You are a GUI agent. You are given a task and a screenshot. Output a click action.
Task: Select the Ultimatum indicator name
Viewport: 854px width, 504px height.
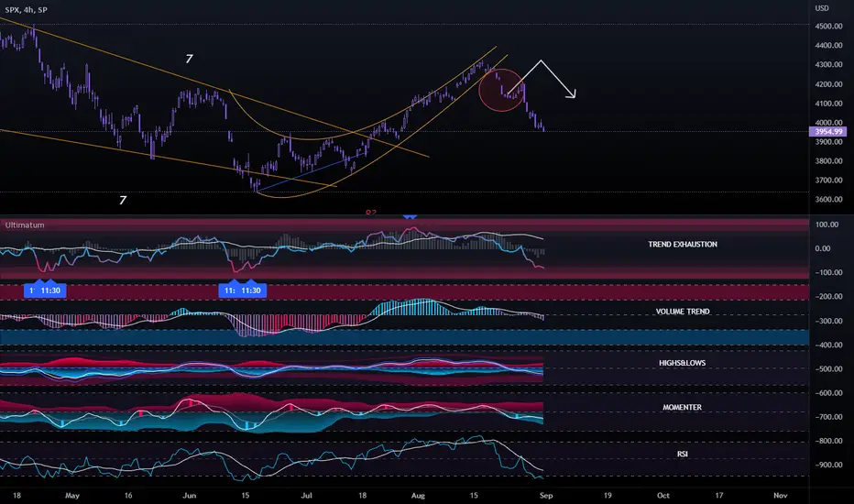25,224
